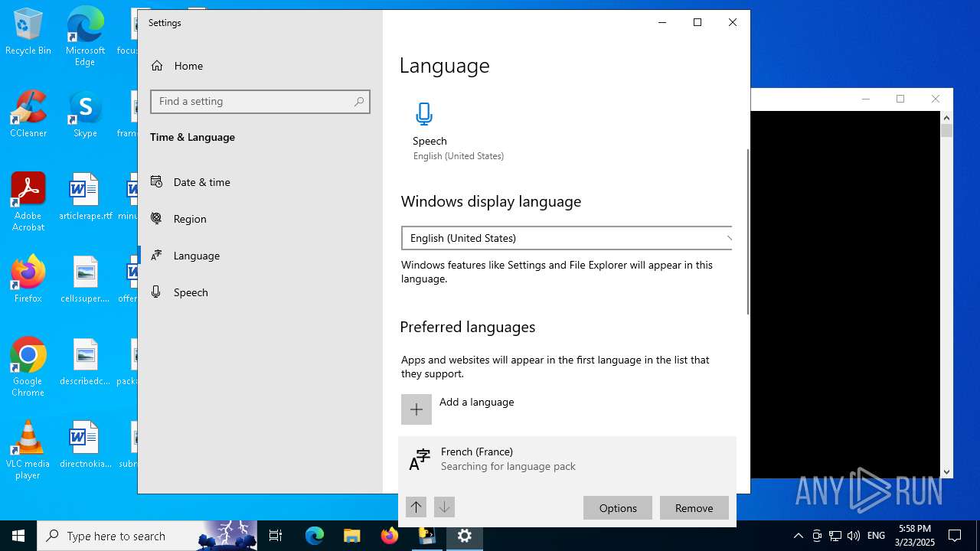Click the Windows display language heading
This screenshot has height=551, width=980.
[x=491, y=201]
